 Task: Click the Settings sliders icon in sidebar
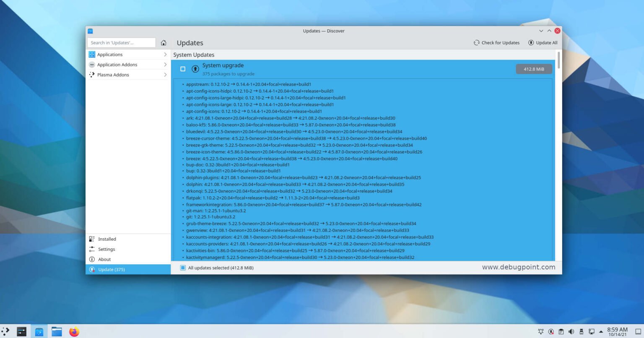92,249
